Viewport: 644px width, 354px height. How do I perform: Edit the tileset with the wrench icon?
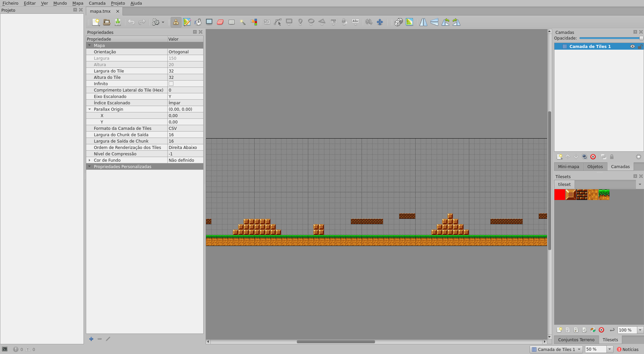584,330
